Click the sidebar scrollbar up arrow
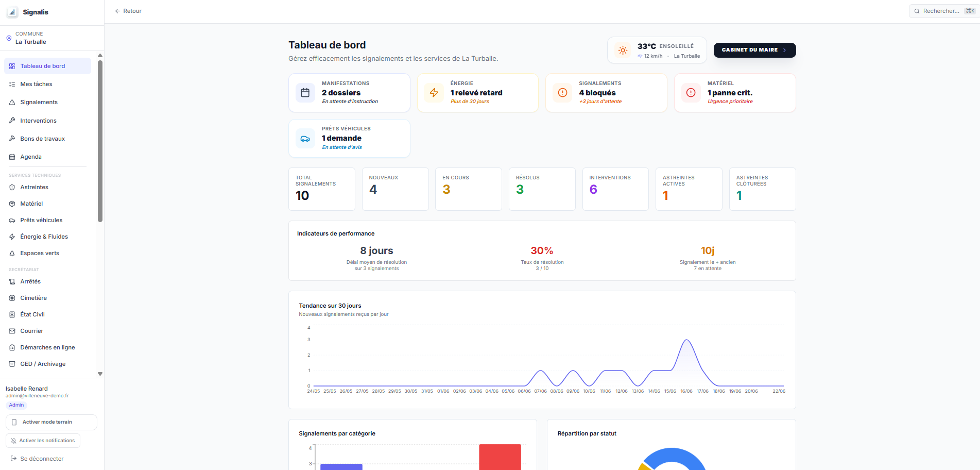 coord(100,55)
